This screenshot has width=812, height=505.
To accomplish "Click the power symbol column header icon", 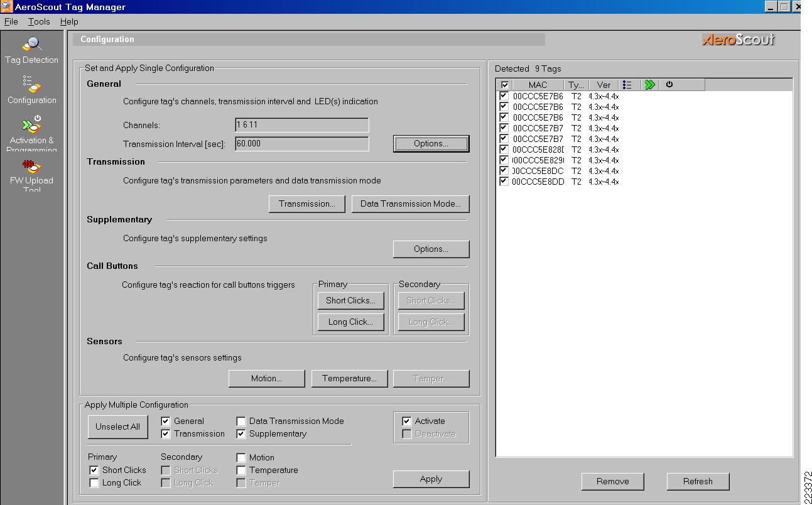I will pyautogui.click(x=669, y=85).
